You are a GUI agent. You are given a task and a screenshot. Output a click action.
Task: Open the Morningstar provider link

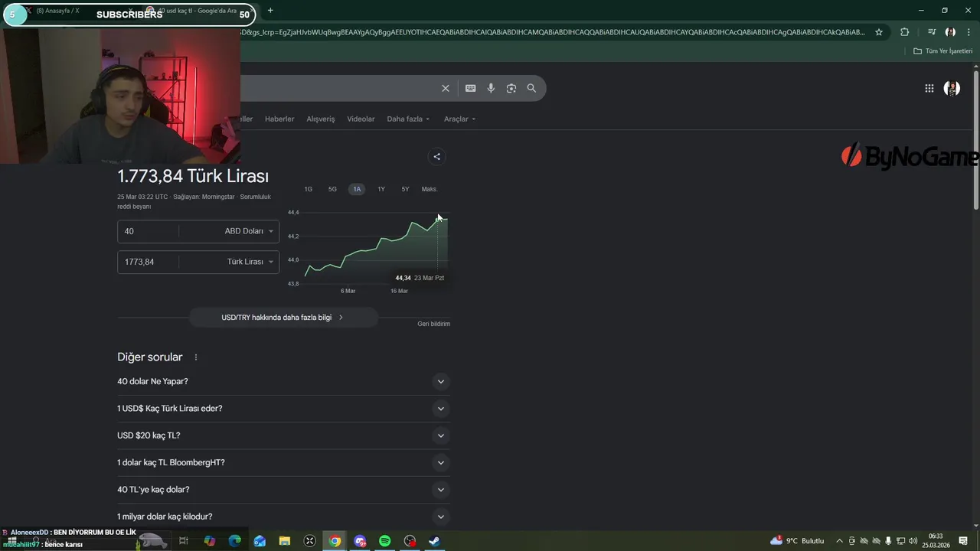[218, 197]
